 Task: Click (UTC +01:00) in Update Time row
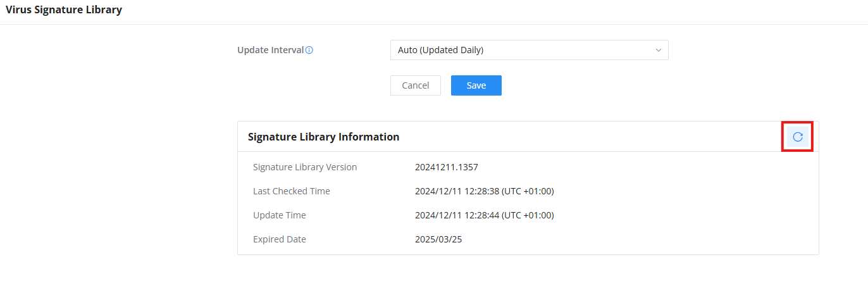[529, 215]
